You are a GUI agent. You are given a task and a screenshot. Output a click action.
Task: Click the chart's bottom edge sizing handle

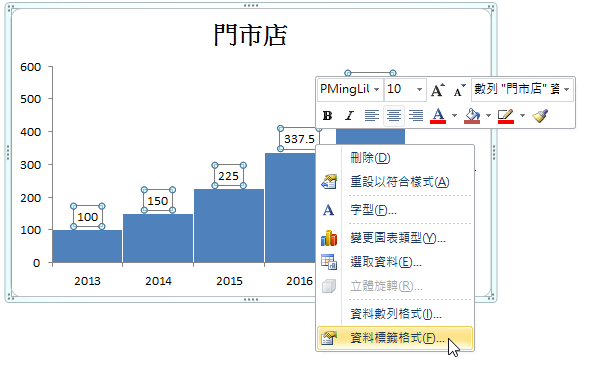[251, 299]
